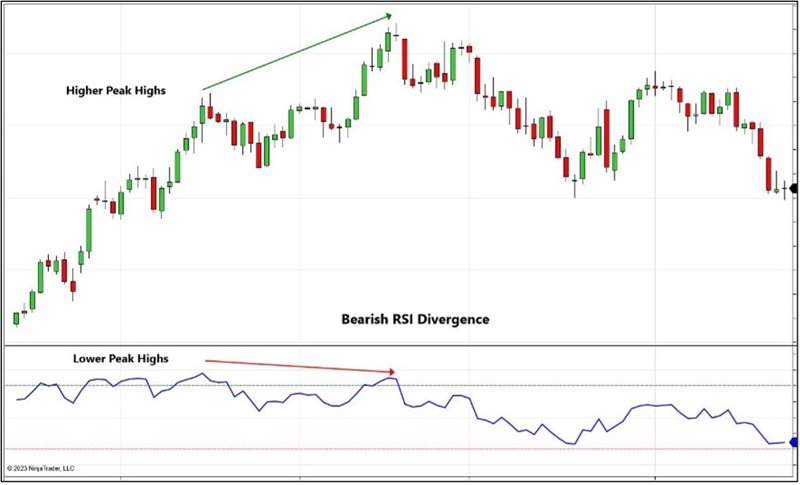Image resolution: width=800 pixels, height=485 pixels.
Task: Click the "Higher Peak Highs" label
Action: click(116, 91)
